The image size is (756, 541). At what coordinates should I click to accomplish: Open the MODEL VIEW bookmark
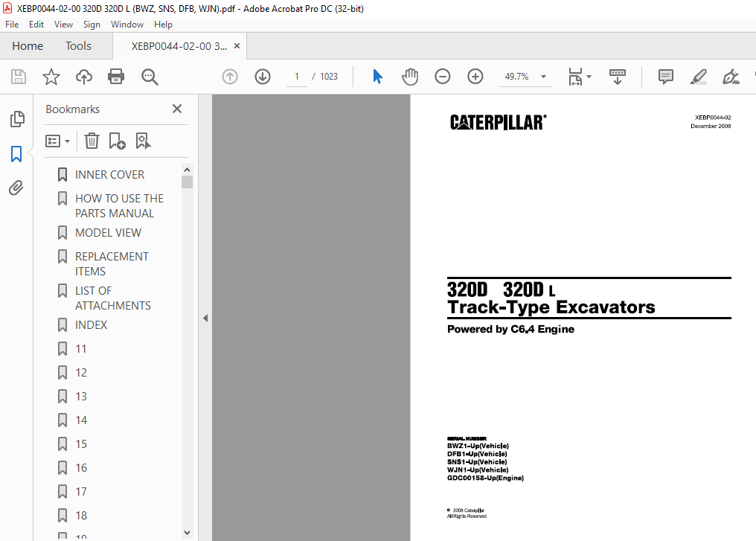[108, 233]
